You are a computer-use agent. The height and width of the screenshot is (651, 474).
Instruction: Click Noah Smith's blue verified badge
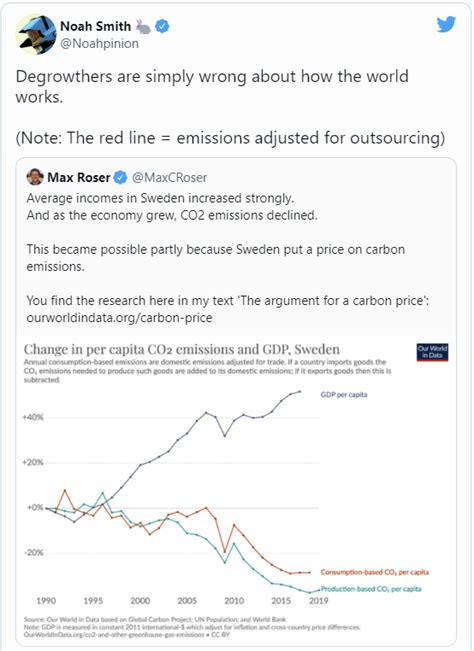pos(162,27)
